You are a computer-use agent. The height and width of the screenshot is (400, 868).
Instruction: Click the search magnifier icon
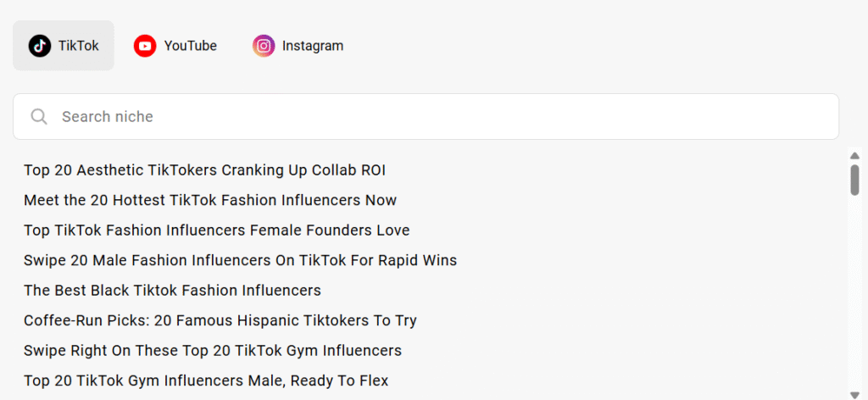(39, 117)
